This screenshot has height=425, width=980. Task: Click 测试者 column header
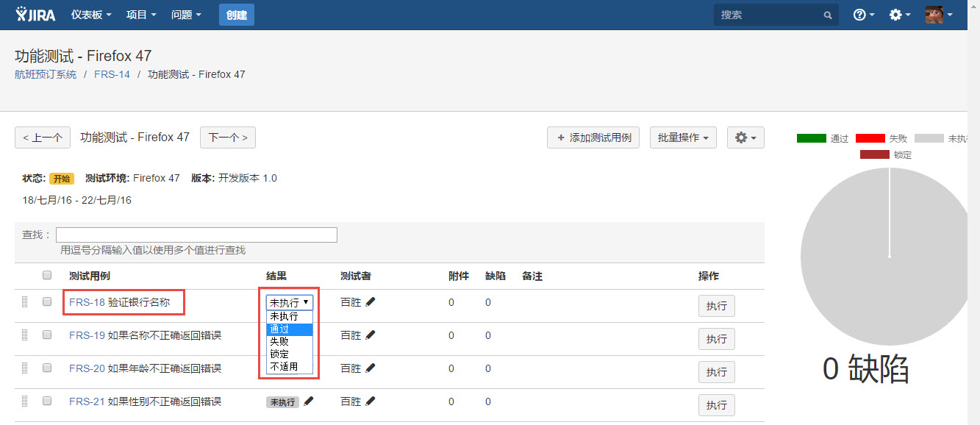[x=356, y=276]
